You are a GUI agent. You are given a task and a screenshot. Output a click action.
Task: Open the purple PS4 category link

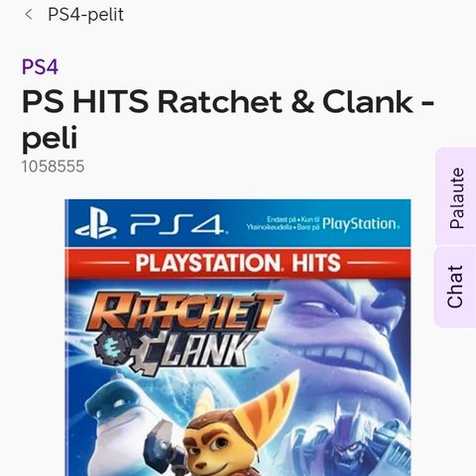point(40,66)
